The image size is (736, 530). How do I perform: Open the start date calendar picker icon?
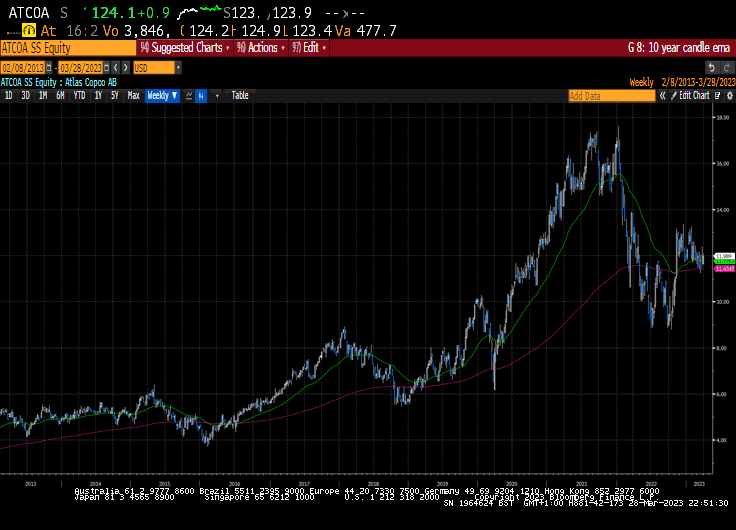(49, 68)
